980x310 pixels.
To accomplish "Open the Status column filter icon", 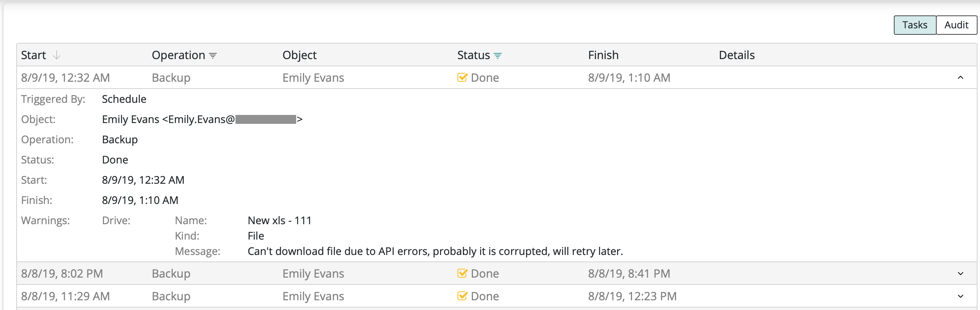I will [498, 56].
